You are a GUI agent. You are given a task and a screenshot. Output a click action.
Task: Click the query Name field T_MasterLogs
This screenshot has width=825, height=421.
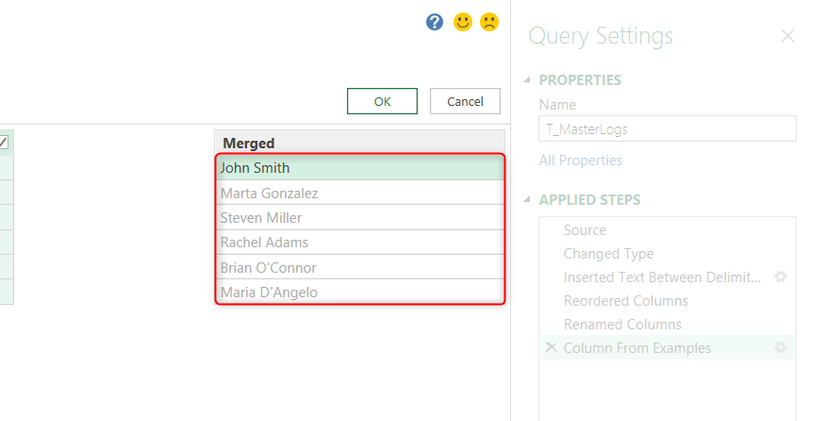[667, 128]
